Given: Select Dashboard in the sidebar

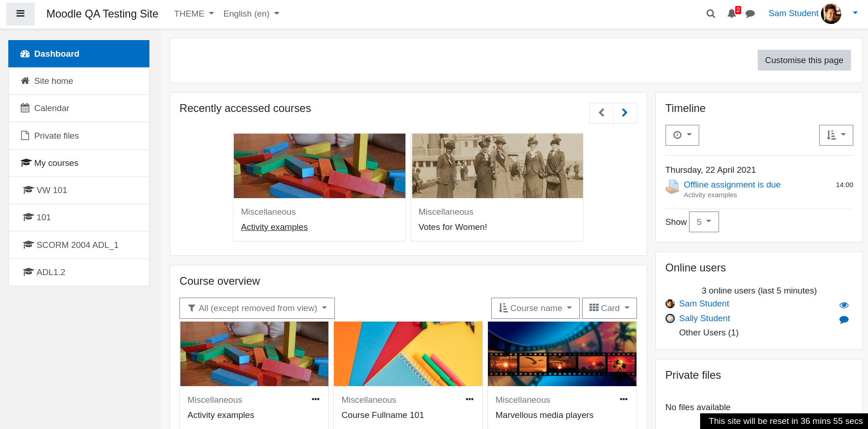Looking at the screenshot, I should pos(79,54).
